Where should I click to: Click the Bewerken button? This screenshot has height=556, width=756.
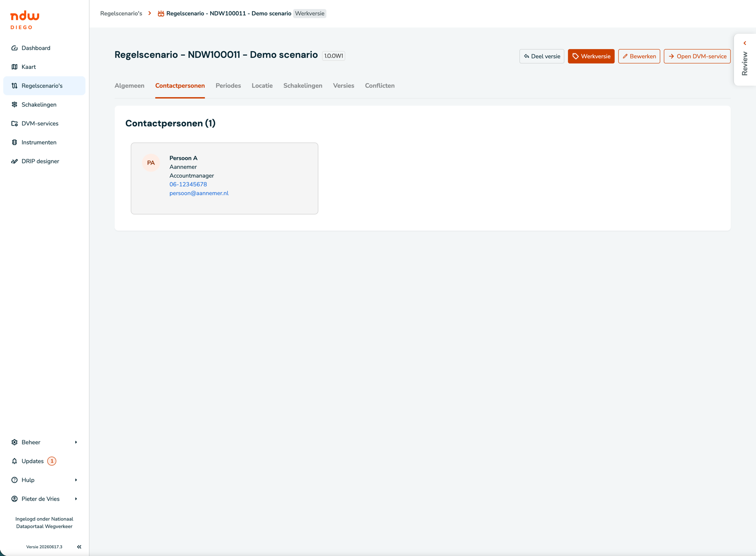(639, 56)
